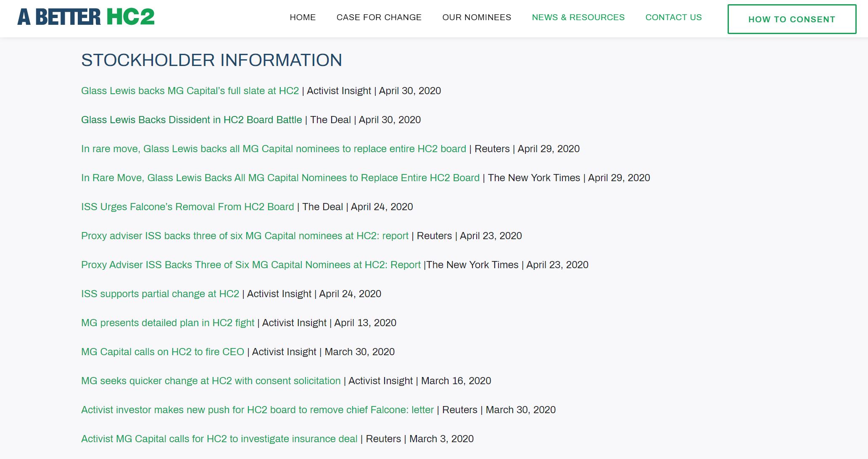Viewport: 868px width, 459px height.
Task: Go to Case For Change page
Action: (379, 17)
